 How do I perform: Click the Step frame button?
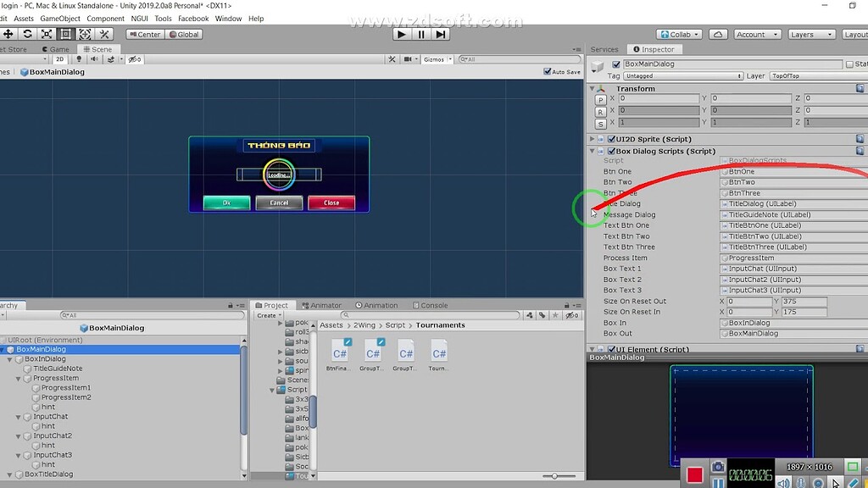(x=439, y=34)
